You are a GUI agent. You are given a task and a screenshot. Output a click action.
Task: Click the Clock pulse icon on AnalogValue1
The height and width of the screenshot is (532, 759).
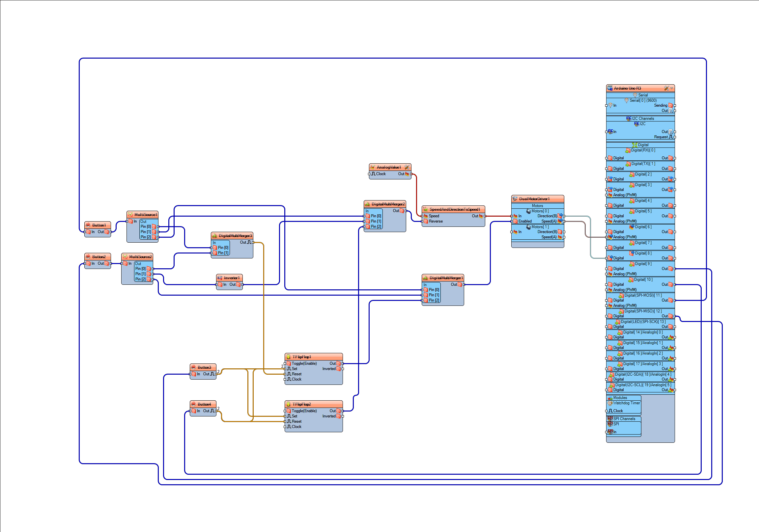coord(374,174)
